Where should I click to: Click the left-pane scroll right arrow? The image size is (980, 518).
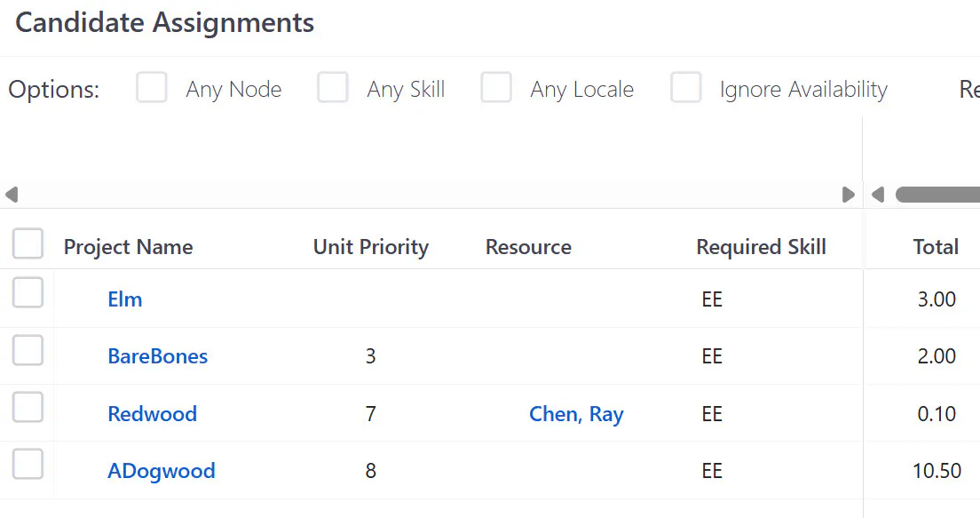(x=848, y=195)
